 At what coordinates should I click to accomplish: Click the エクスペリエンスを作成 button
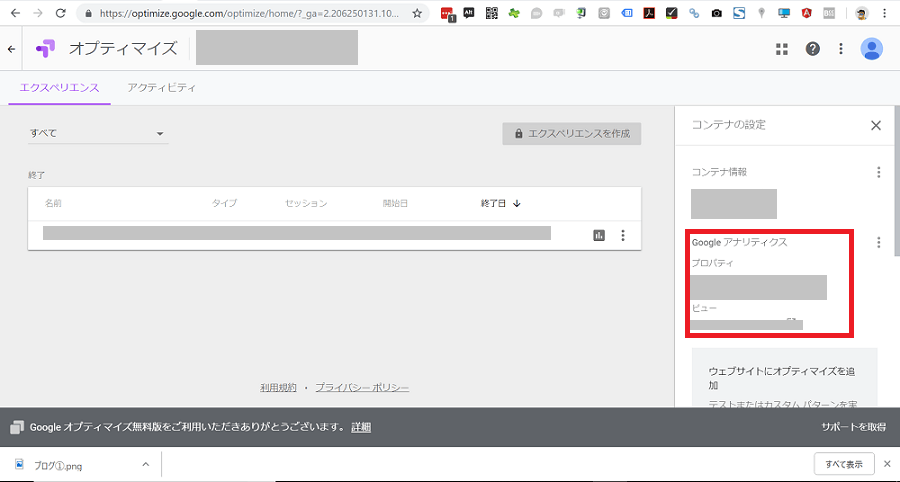(x=572, y=134)
